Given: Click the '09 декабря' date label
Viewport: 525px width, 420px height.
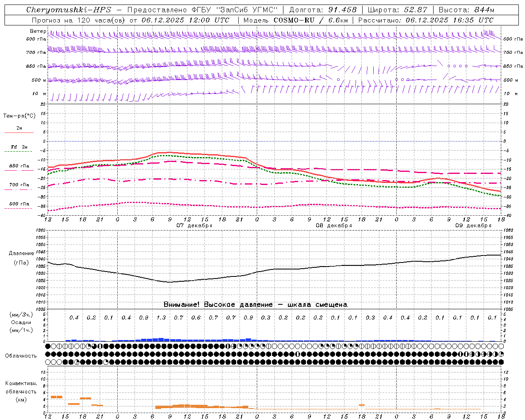Looking at the screenshot, I should [473, 226].
